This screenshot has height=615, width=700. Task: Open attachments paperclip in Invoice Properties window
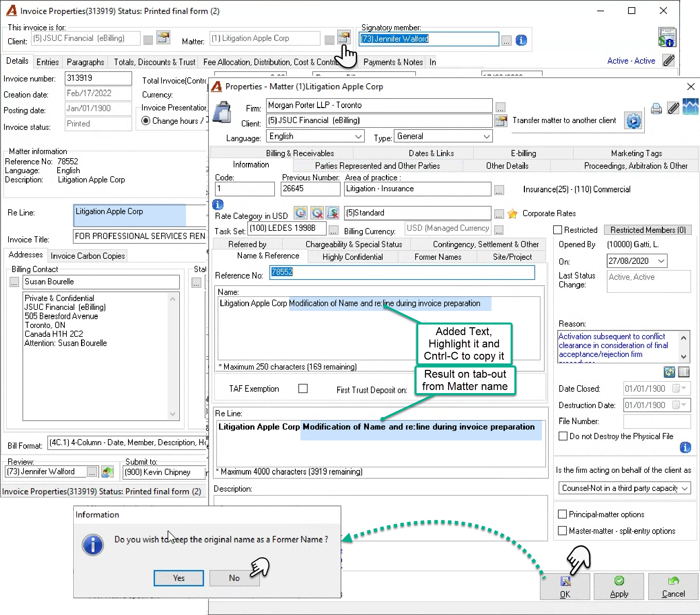click(x=668, y=61)
